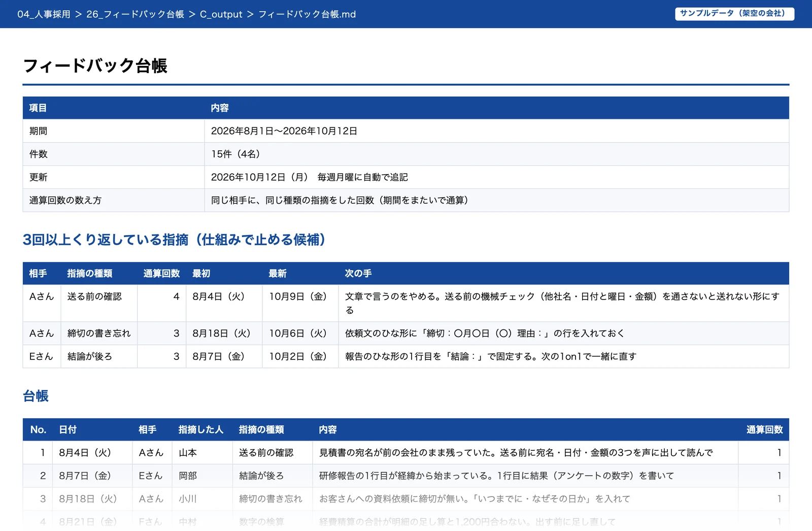Viewport: 812px width, 531px height.
Task: Select the 台帳 section heading
Action: pyautogui.click(x=36, y=396)
